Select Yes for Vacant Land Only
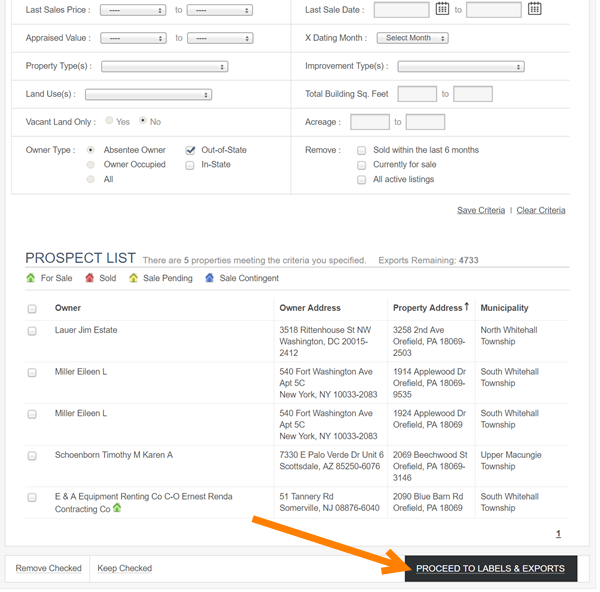The width and height of the screenshot is (600, 592). point(109,121)
